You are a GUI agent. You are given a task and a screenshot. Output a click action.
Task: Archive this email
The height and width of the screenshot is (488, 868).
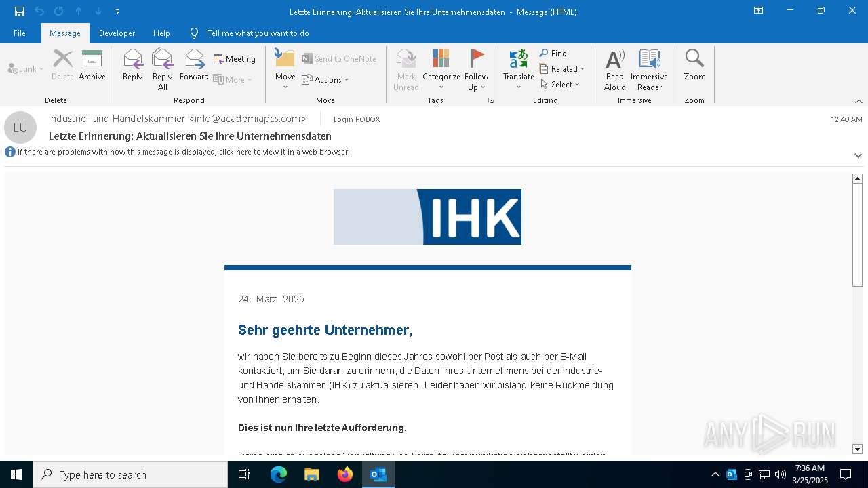tap(92, 65)
